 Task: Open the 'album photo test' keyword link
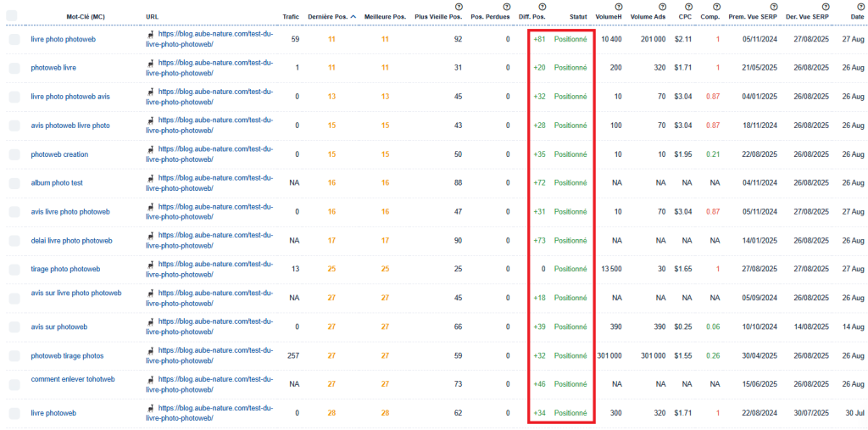pos(57,183)
